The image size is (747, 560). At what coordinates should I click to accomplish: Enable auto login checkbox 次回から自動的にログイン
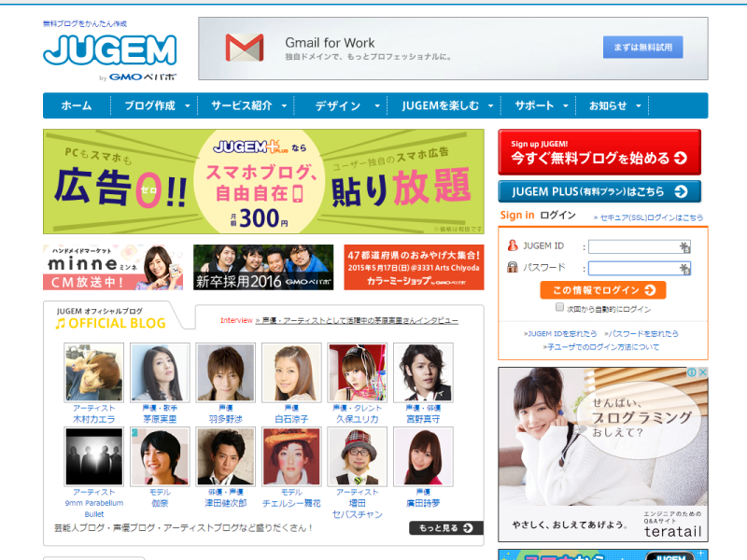559,307
